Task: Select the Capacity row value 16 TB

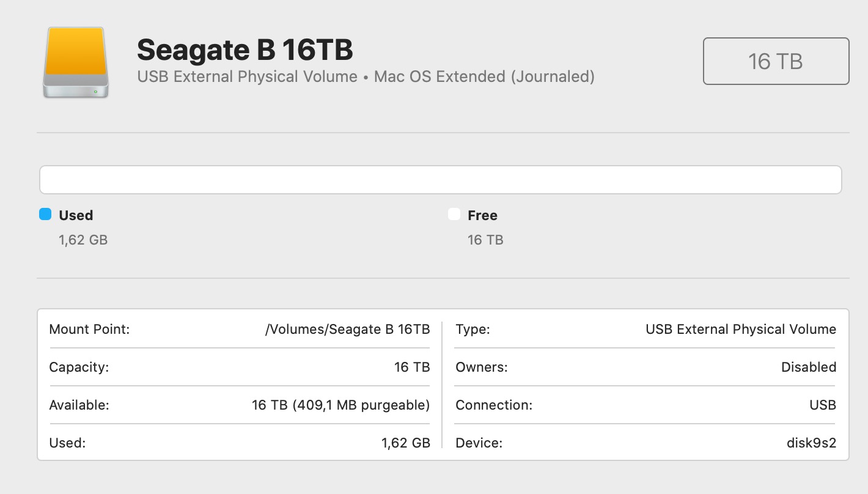Action: [x=412, y=367]
